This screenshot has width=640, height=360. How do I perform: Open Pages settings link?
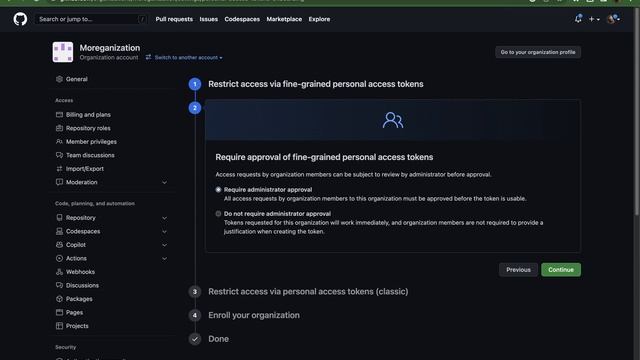tap(74, 312)
